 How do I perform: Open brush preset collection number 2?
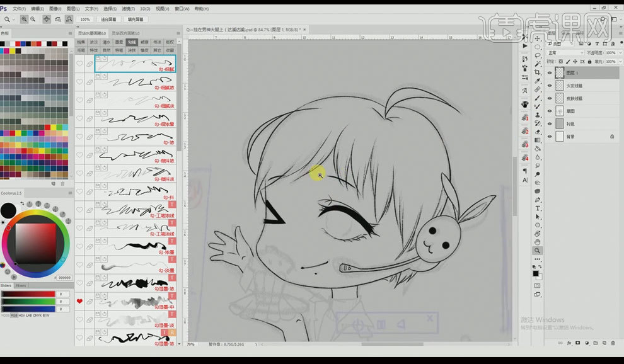[525, 131]
